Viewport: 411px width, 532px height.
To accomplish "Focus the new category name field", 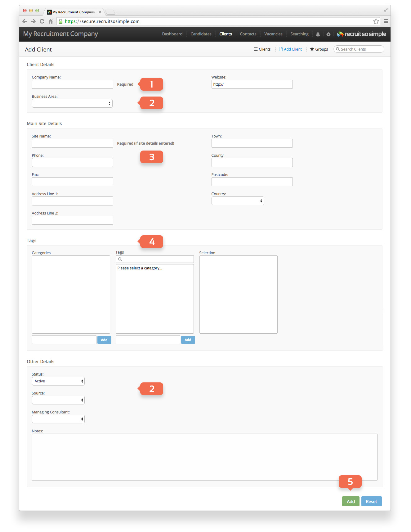I will point(64,340).
